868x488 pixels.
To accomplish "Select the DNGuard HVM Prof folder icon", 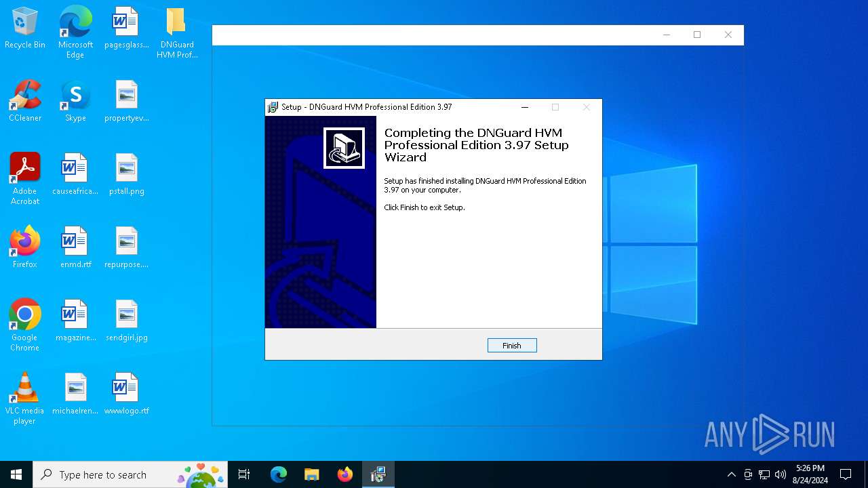I will tap(177, 33).
